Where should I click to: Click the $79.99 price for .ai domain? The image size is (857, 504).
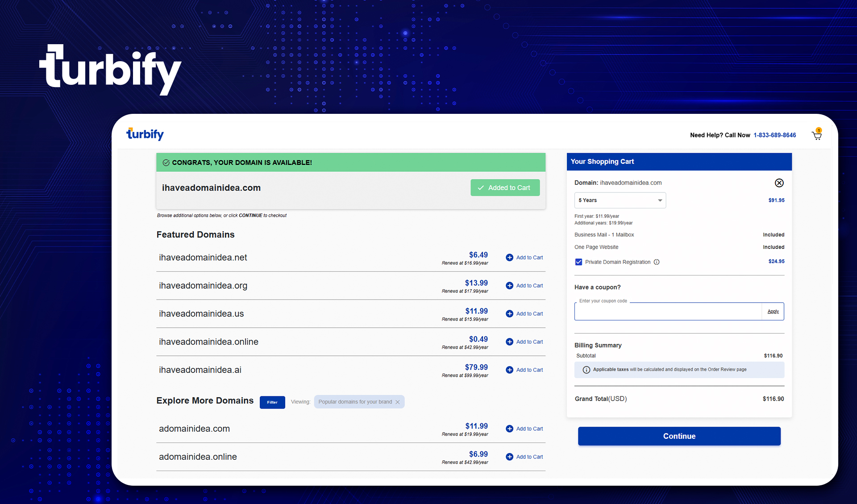(x=476, y=367)
